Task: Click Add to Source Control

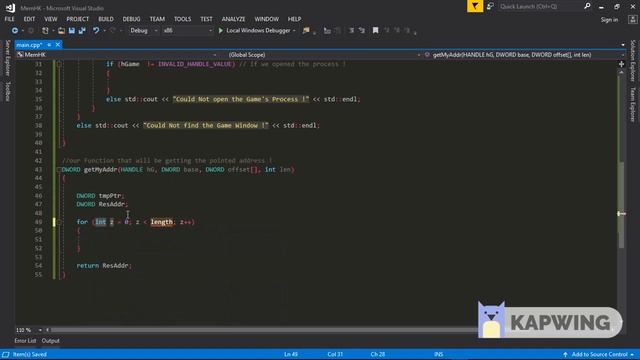Action: tap(598, 354)
